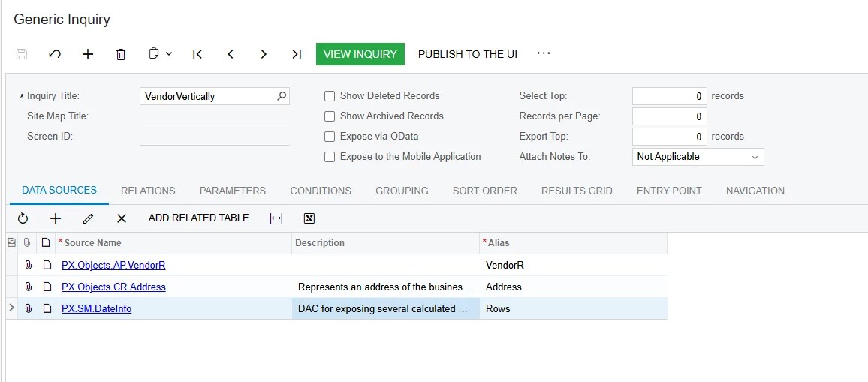
Task: Switch to the GROUPING tab
Action: [x=402, y=191]
